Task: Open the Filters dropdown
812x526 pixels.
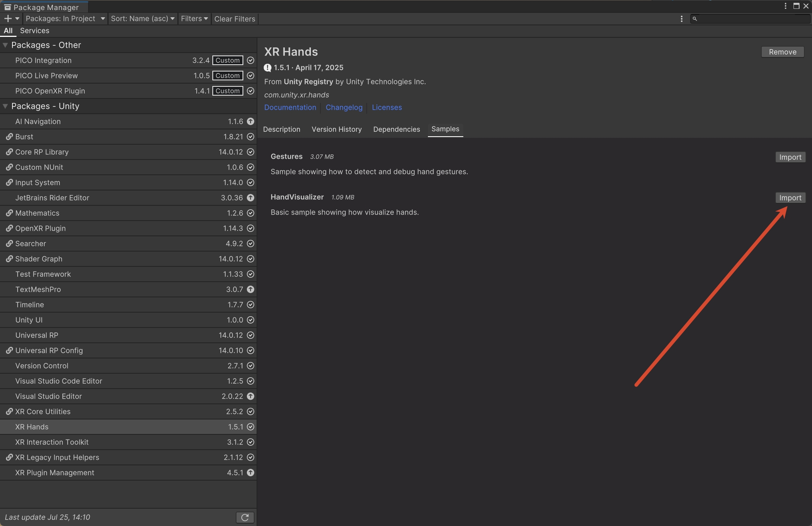Action: (194, 18)
